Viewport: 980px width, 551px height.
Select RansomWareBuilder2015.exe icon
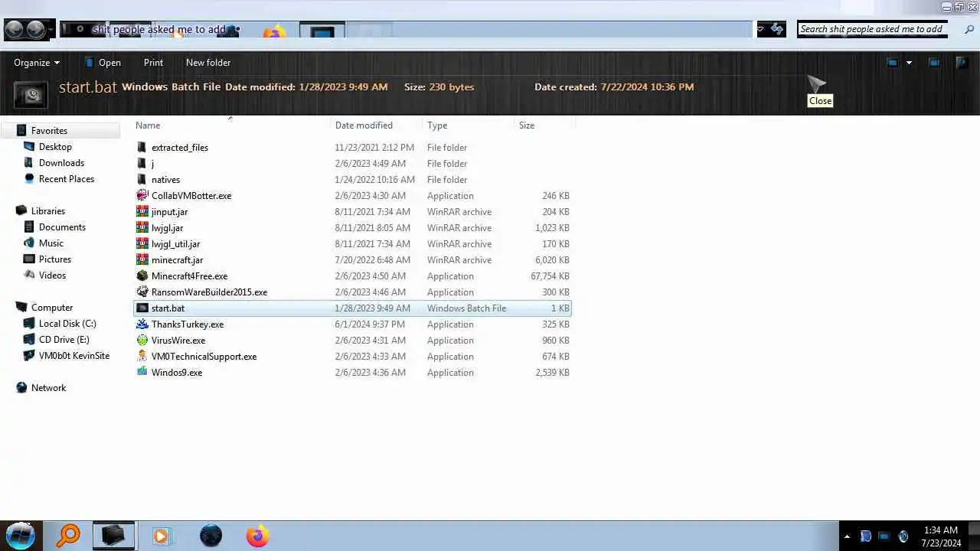(x=142, y=292)
